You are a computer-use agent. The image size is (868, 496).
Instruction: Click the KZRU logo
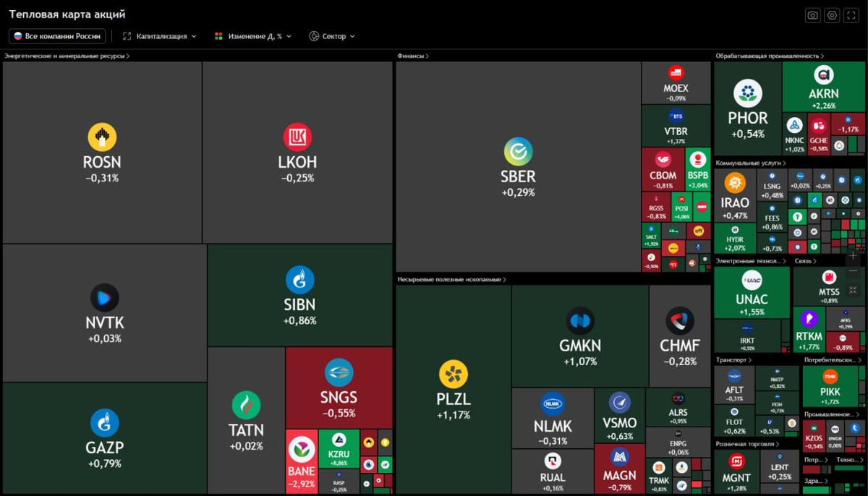tap(339, 440)
